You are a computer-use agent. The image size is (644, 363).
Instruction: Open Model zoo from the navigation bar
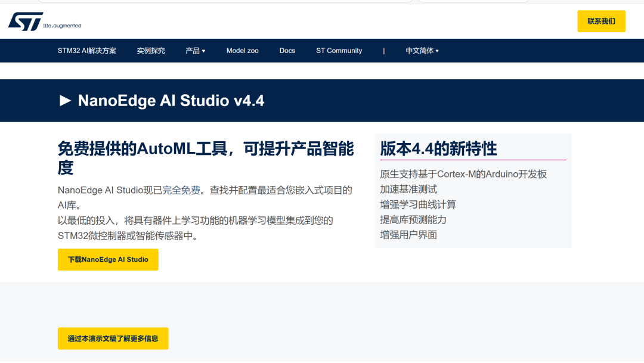(243, 51)
